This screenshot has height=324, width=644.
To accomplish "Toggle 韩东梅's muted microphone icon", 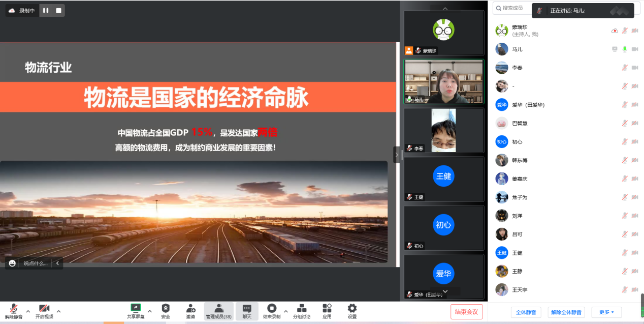I will 625,160.
